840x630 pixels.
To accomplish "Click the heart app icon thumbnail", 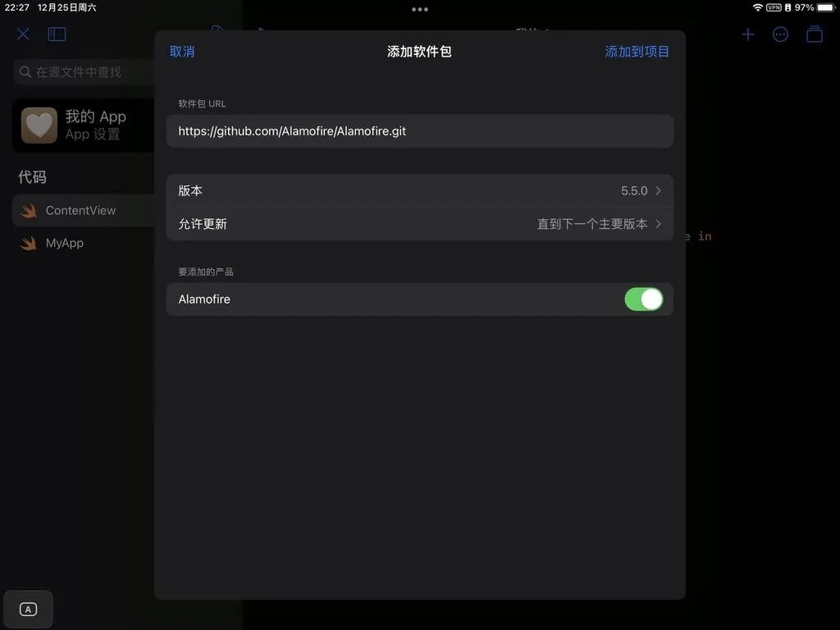I will click(x=39, y=126).
